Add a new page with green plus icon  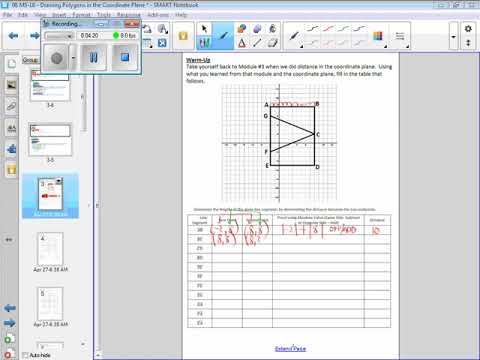(x=9, y=339)
